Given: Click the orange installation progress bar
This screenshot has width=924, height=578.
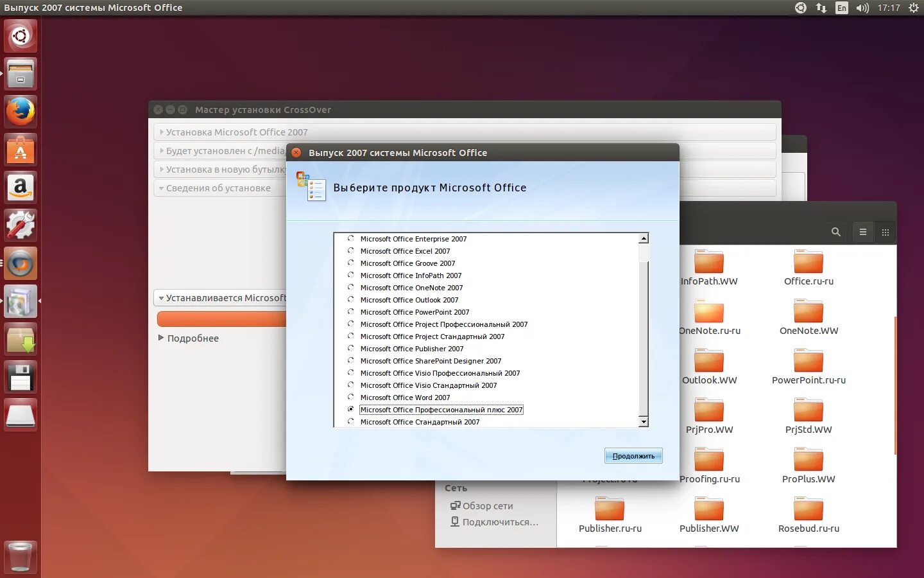Looking at the screenshot, I should point(221,319).
